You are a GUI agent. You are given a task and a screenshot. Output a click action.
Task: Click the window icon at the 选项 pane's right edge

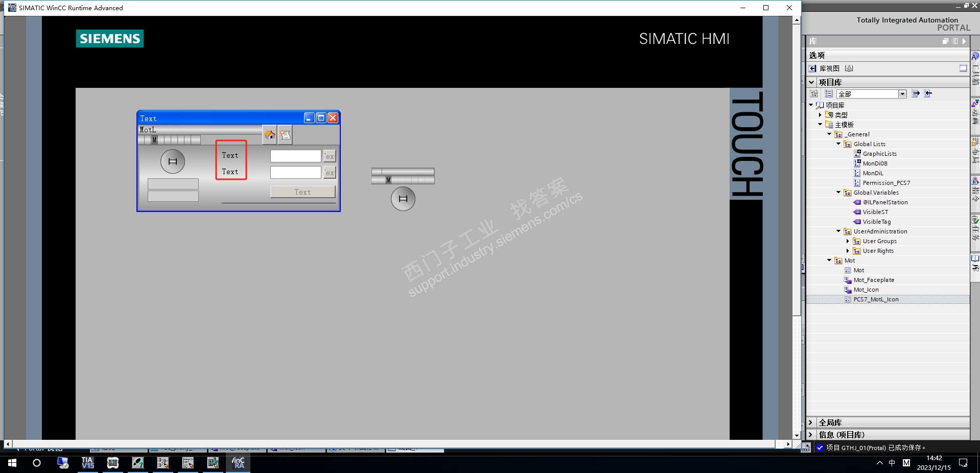[963, 68]
